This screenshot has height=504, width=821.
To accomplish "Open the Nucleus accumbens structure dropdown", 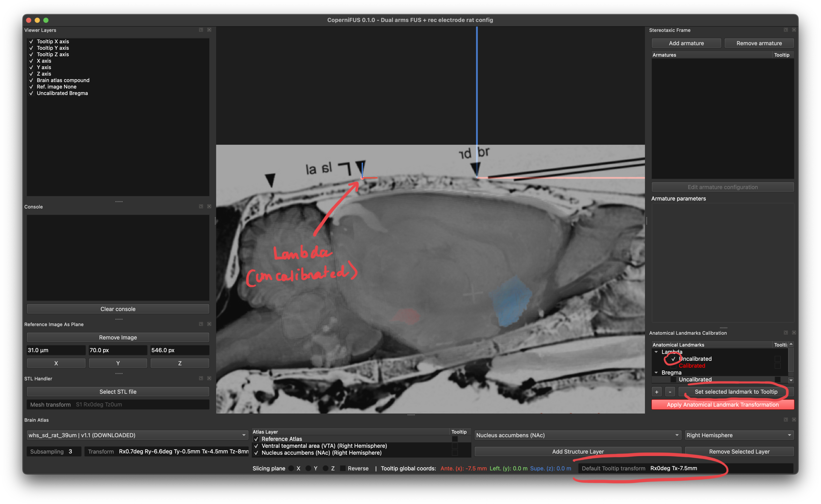I will [x=578, y=435].
